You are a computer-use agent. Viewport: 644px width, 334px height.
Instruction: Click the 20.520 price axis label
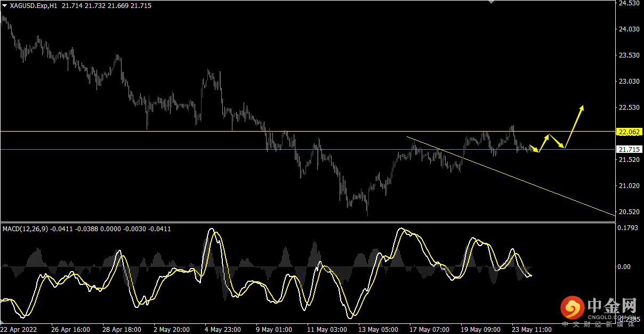coord(629,212)
